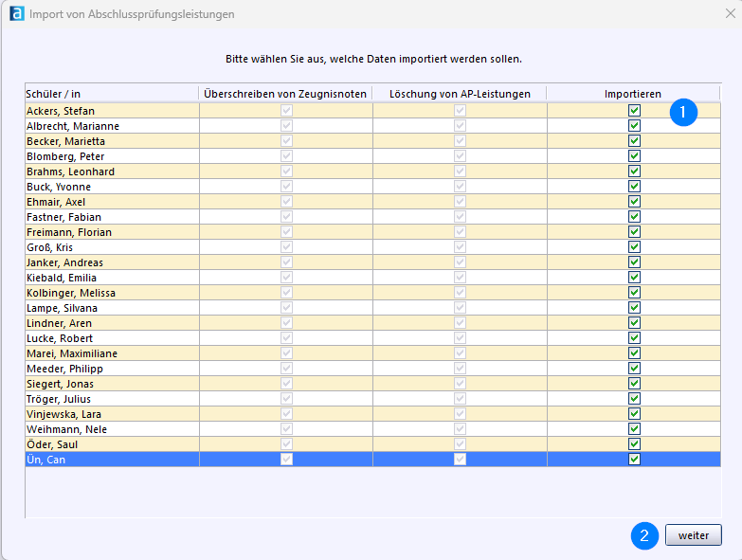Uncheck Importieren for Ackers, Stefan
The height and width of the screenshot is (560, 742).
634,111
